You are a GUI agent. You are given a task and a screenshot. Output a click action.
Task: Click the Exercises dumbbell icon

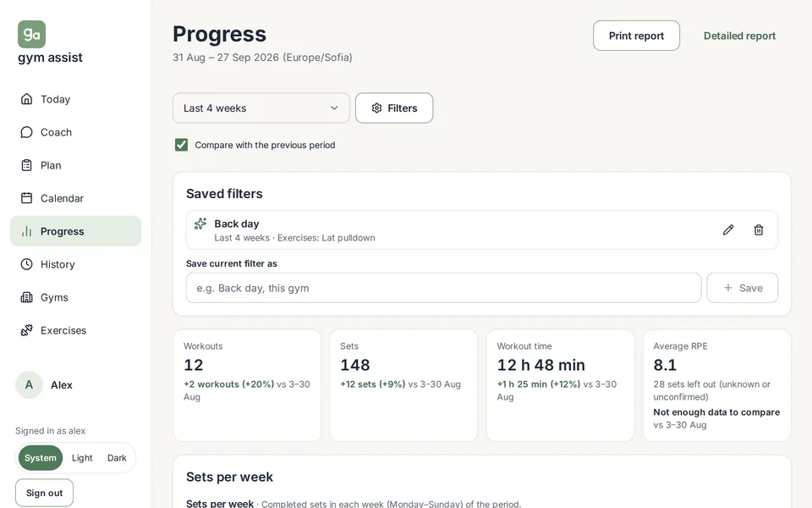tap(26, 330)
